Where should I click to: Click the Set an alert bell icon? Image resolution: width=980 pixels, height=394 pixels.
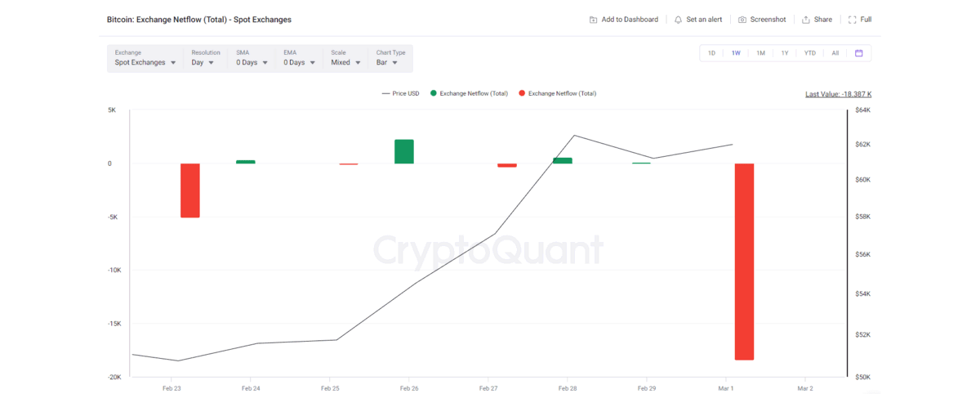(x=678, y=20)
